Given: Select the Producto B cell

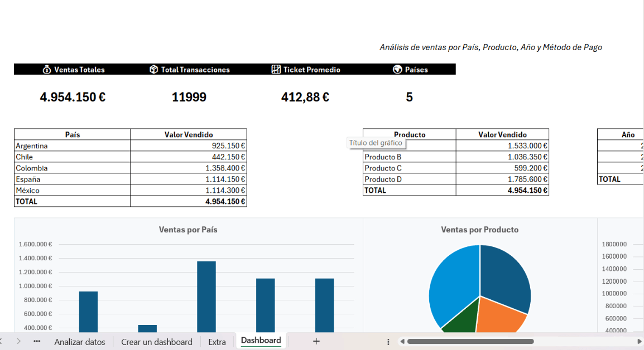Looking at the screenshot, I should pyautogui.click(x=410, y=157).
